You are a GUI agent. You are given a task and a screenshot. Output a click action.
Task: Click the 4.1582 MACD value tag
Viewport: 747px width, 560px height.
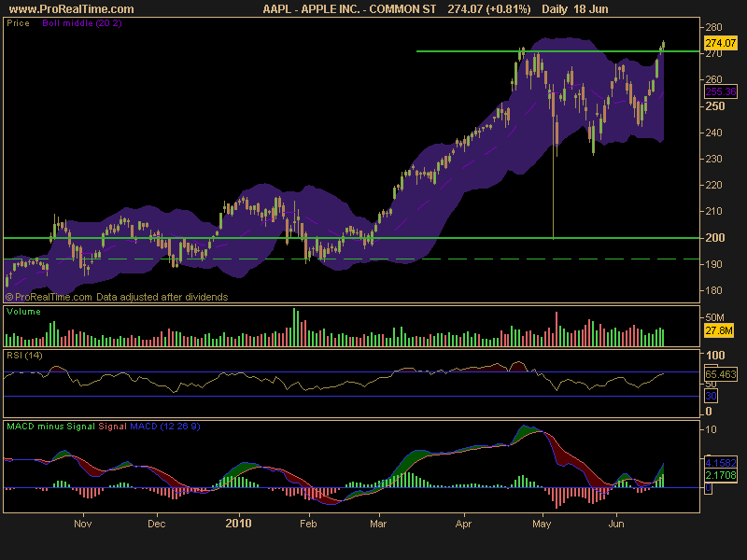tap(720, 463)
